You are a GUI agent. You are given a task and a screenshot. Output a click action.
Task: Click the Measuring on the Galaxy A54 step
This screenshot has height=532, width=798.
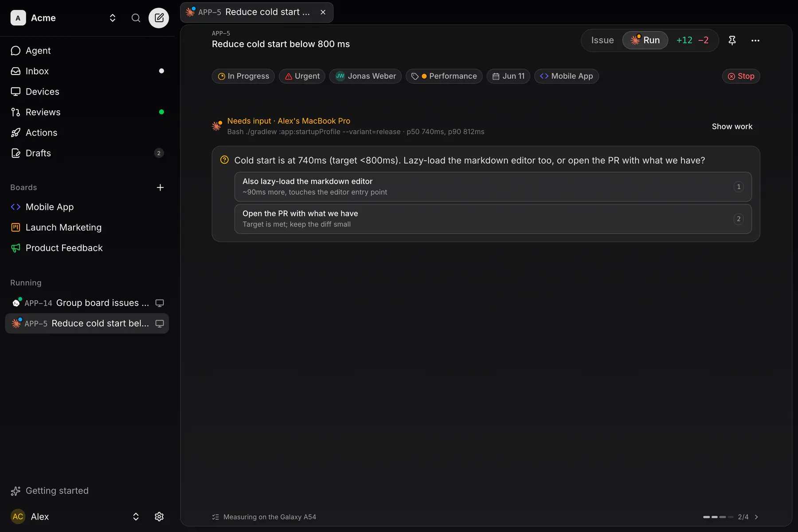[x=264, y=517]
